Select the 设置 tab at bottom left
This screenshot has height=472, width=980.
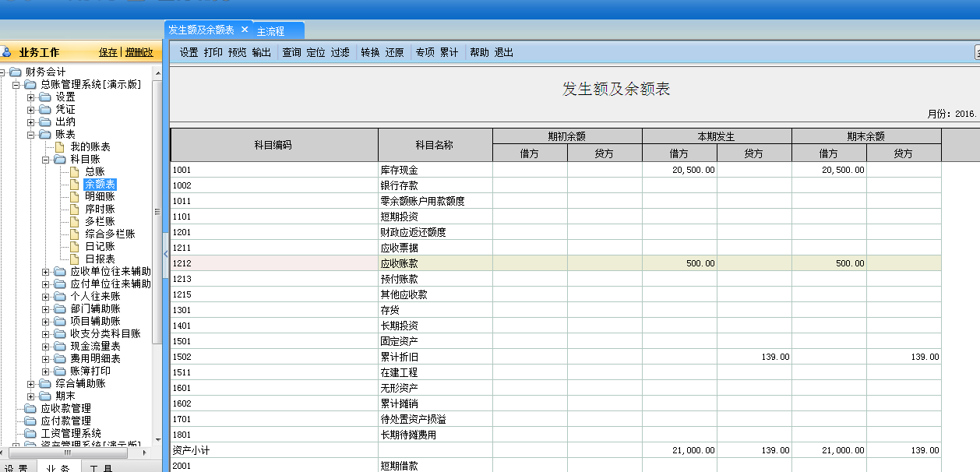click(17, 467)
